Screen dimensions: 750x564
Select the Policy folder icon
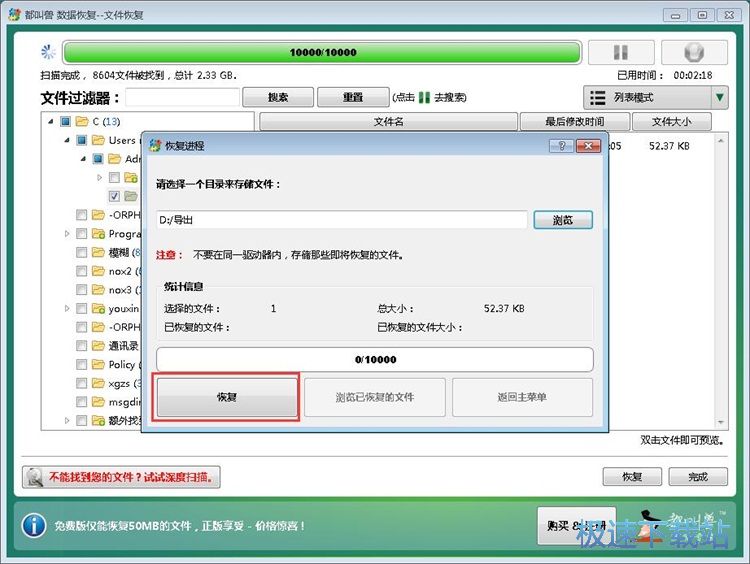tap(98, 365)
